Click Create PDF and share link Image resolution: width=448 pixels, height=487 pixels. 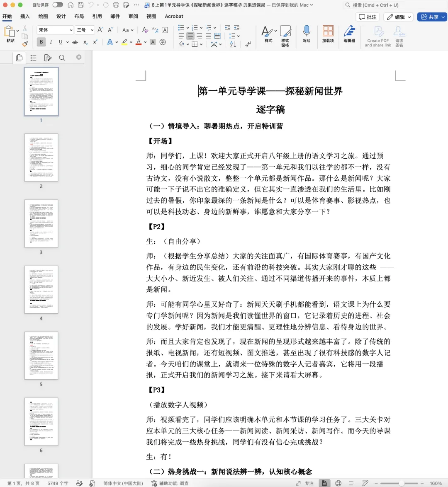coord(378,36)
